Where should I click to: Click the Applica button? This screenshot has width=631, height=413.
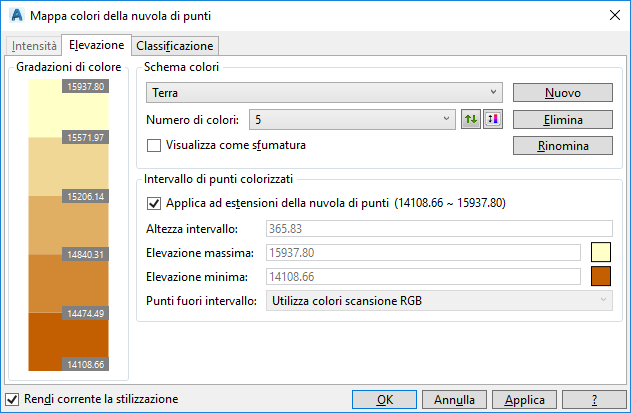tap(524, 399)
